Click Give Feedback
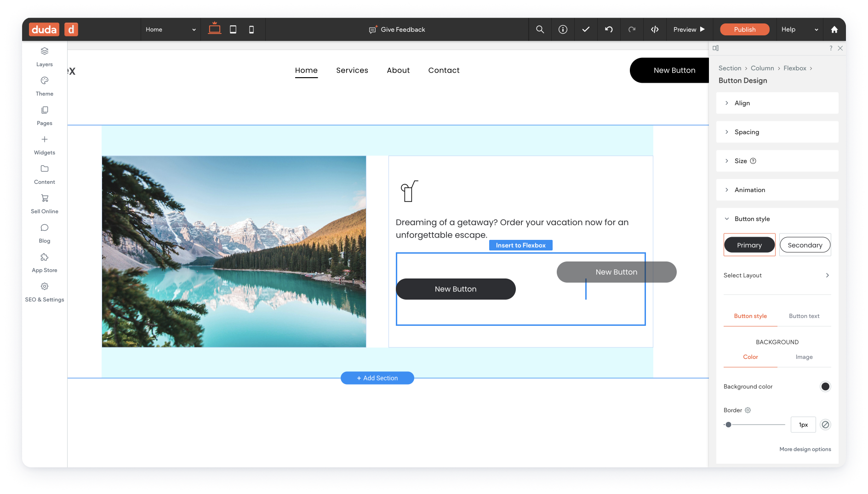868x494 pixels. 397,29
